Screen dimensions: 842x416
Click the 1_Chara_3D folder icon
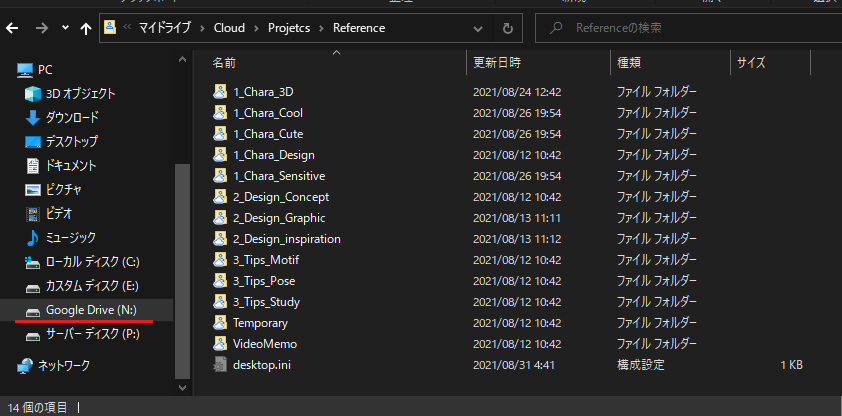220,92
